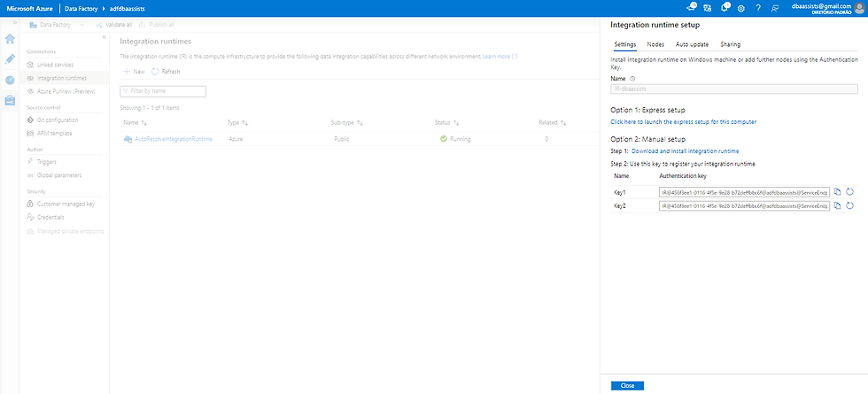Launch express setup for this computer
868x394 pixels.
coord(683,122)
